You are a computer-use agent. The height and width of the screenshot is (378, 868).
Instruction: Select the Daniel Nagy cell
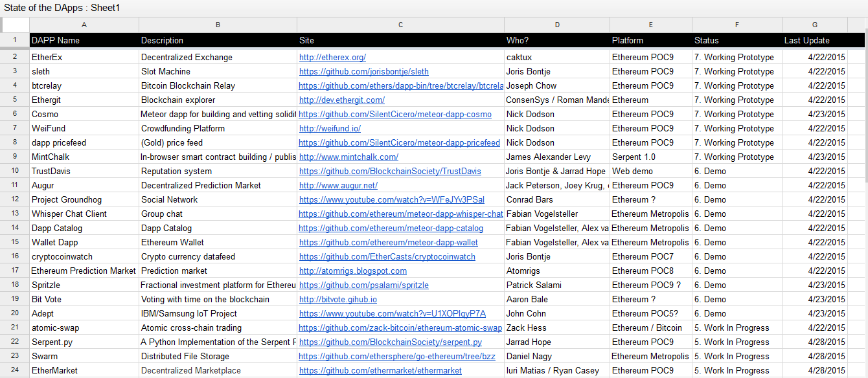pos(557,356)
